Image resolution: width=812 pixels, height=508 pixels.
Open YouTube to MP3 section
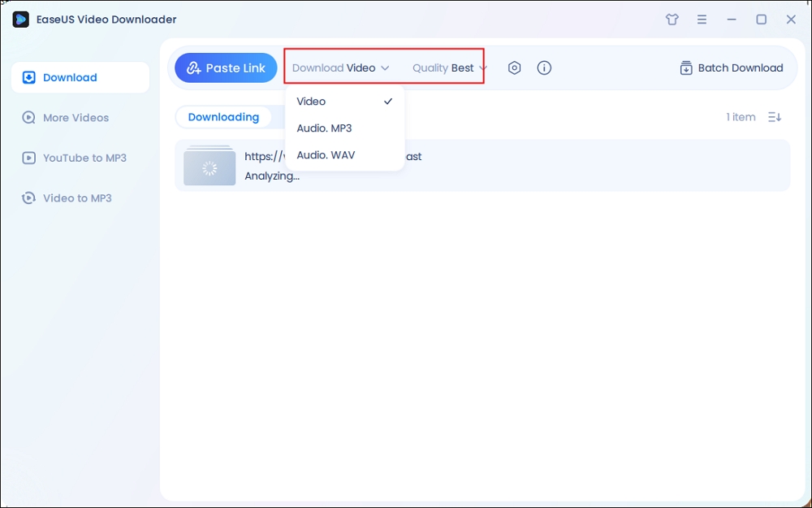pos(74,158)
